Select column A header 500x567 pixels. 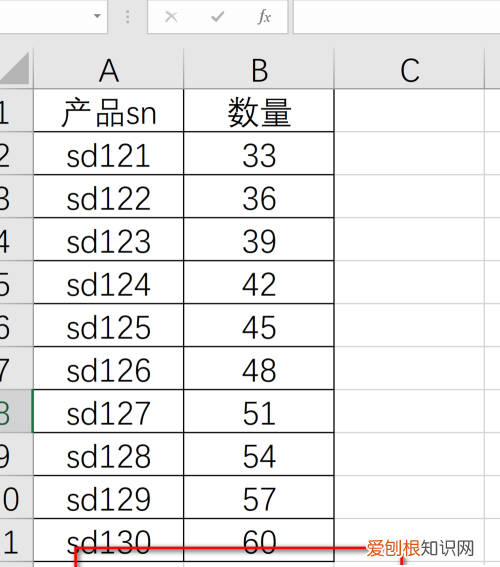coord(108,70)
